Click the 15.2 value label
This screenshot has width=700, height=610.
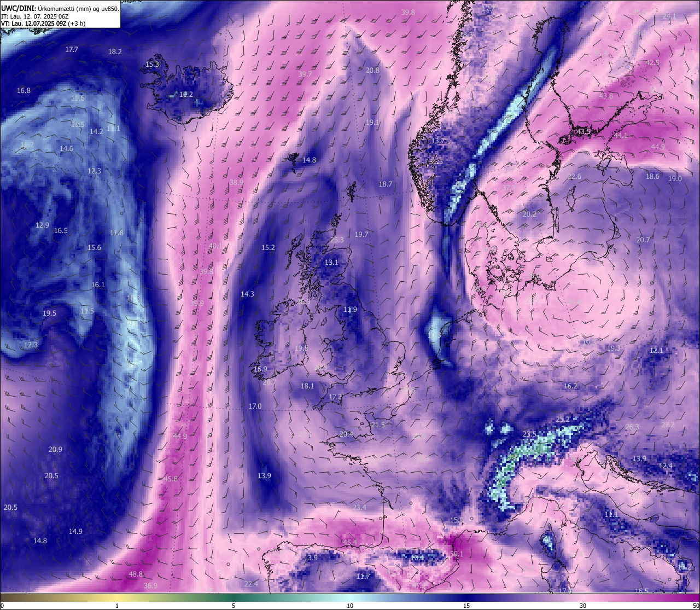click(x=268, y=247)
